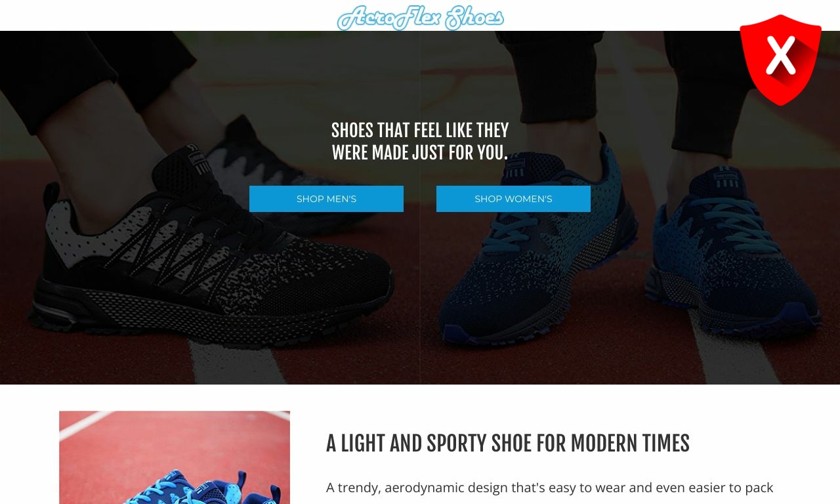Click the 'A light and sporty shoe' heading
This screenshot has width=840, height=504.
[x=508, y=444]
